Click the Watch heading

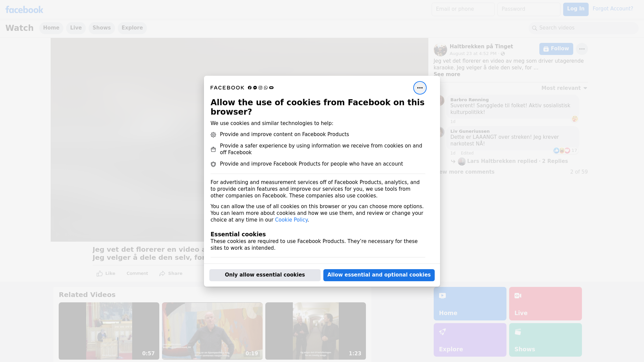[19, 28]
